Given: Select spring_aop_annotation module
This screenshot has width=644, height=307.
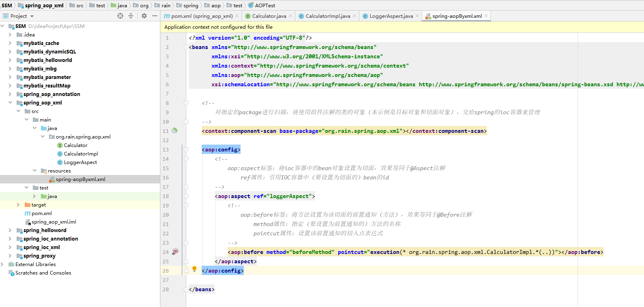Looking at the screenshot, I should click(x=52, y=94).
